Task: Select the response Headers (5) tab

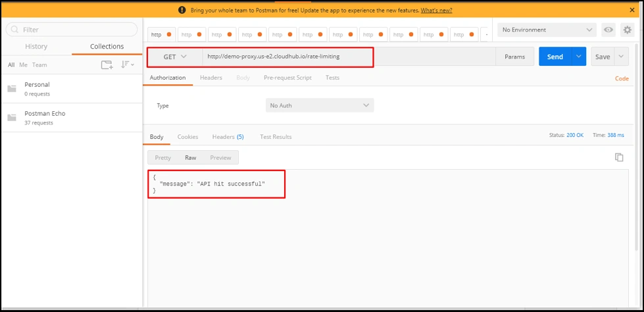Action: (x=228, y=137)
